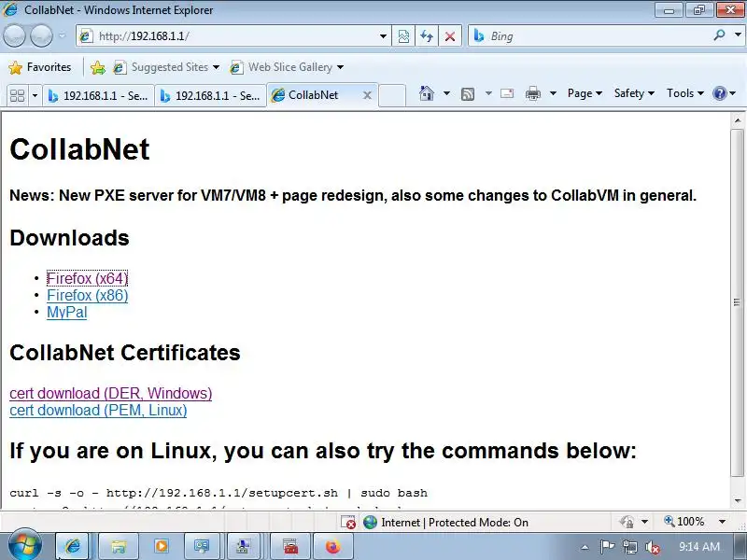The height and width of the screenshot is (560, 747).
Task: Click the network tray icon
Action: pyautogui.click(x=629, y=547)
